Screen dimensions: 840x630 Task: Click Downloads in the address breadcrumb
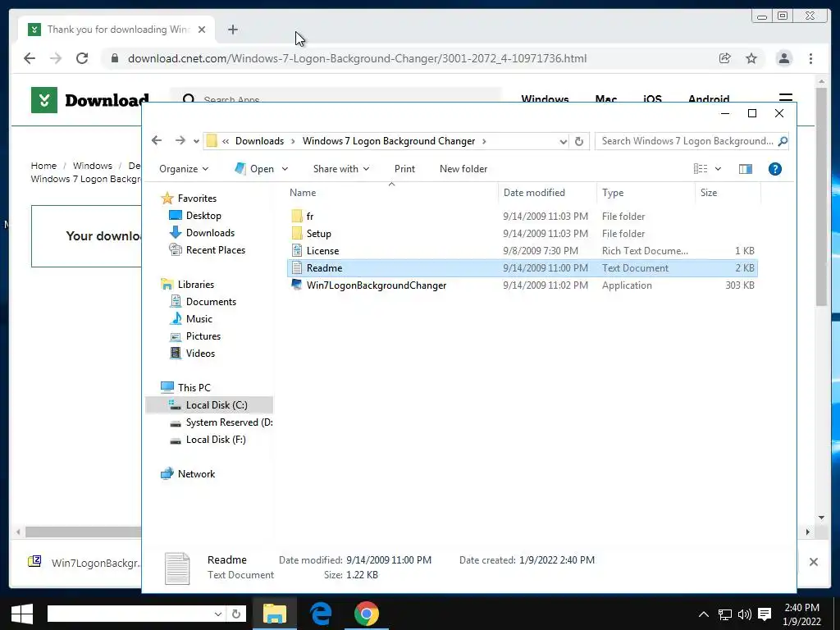coord(259,141)
